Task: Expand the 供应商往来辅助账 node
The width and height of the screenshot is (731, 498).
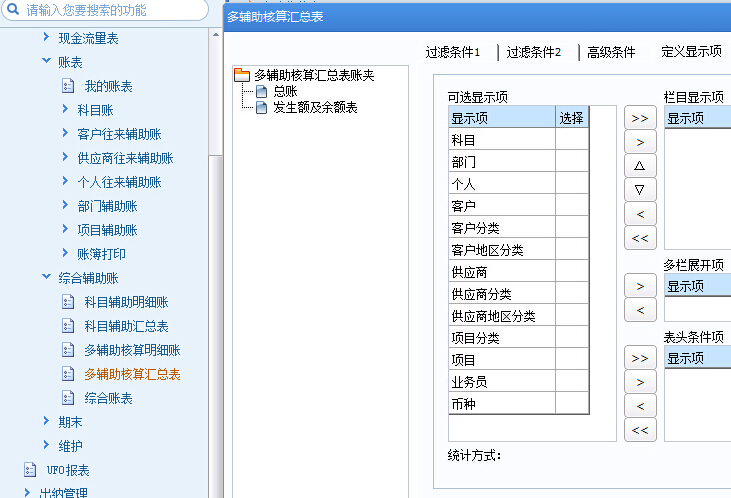Action: (x=65, y=157)
